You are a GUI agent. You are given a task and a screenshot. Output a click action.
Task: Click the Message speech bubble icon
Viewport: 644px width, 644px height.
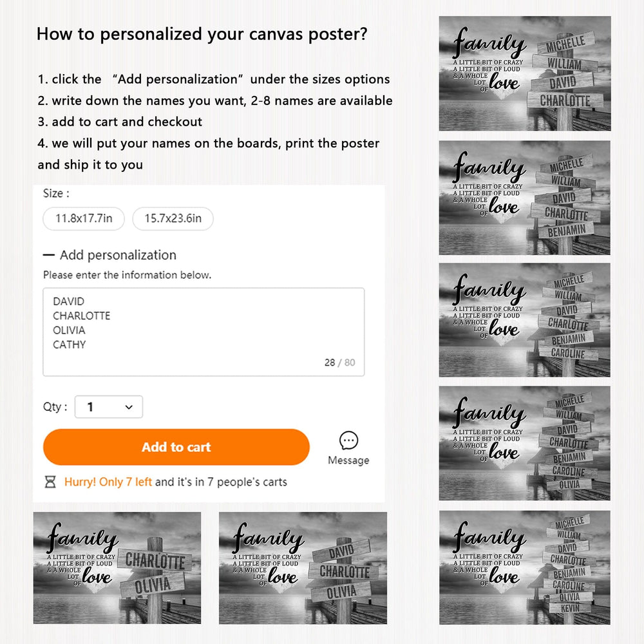[348, 440]
